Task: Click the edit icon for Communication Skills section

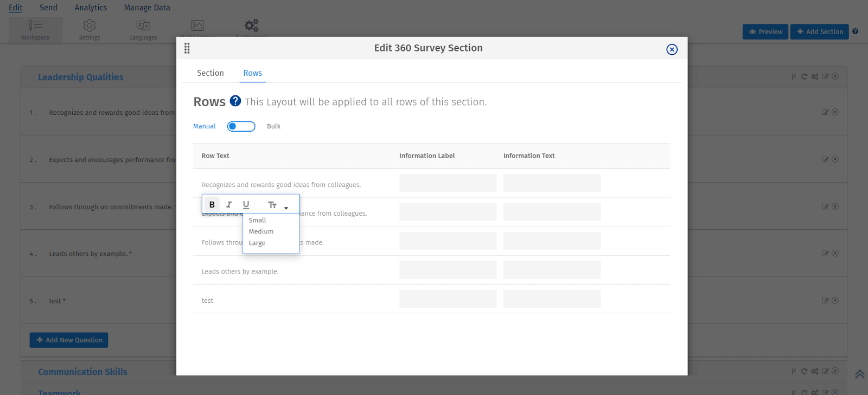Action: click(825, 371)
